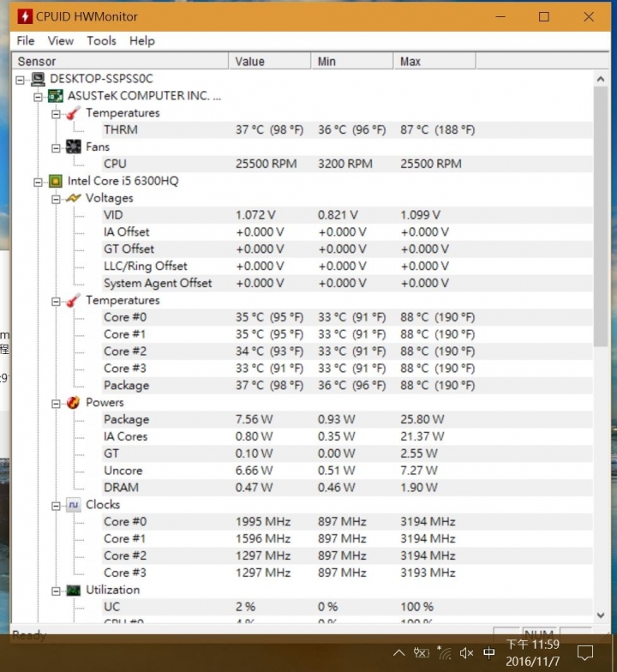Click the Value column header
The width and height of the screenshot is (617, 672).
[269, 62]
